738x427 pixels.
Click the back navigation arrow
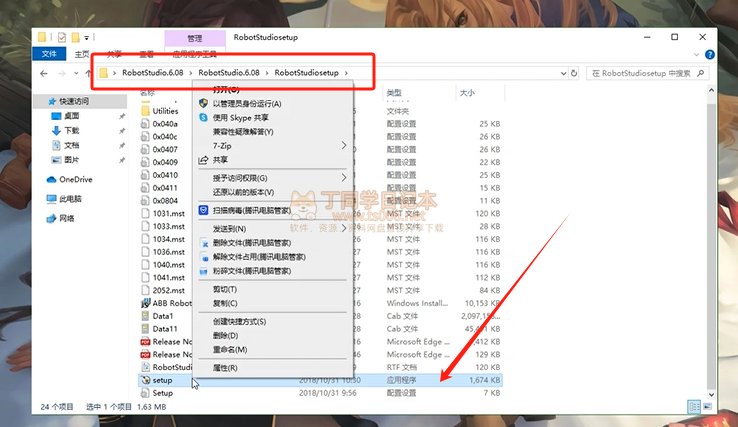(45, 73)
